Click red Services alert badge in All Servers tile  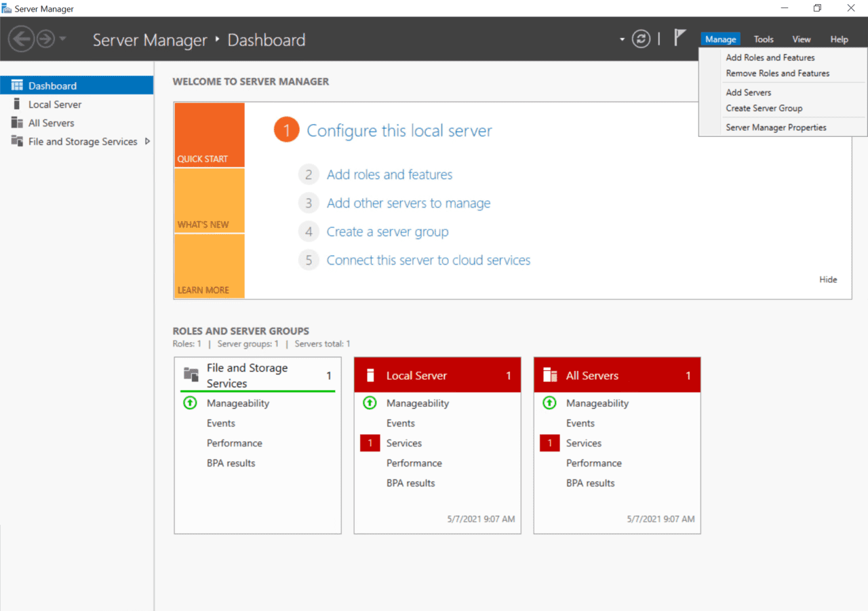click(550, 443)
